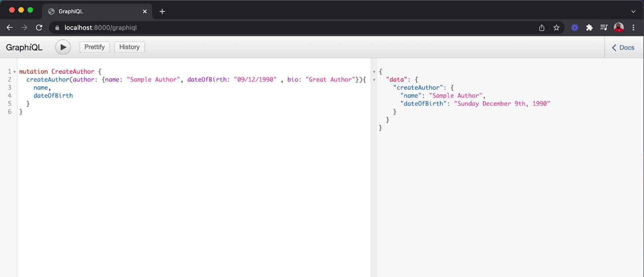Open the query History panel
The height and width of the screenshot is (277, 644).
click(x=129, y=47)
